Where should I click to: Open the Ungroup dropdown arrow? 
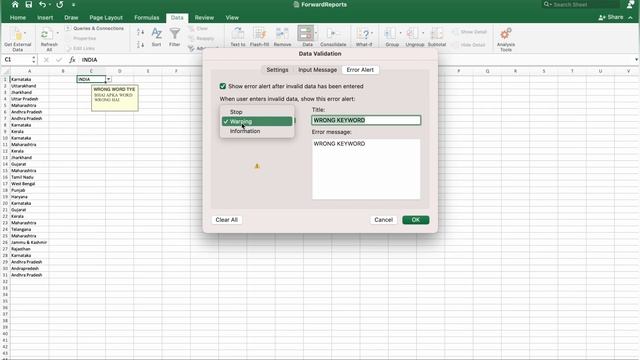click(x=423, y=33)
